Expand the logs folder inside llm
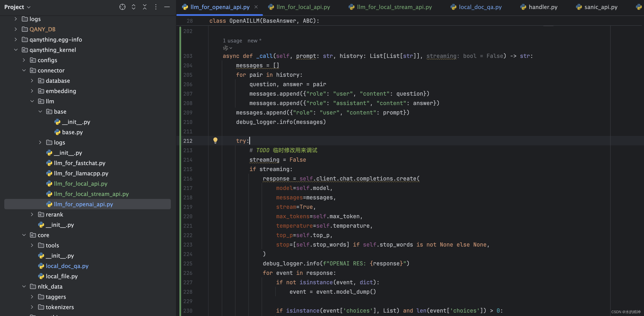644x316 pixels. pos(40,143)
